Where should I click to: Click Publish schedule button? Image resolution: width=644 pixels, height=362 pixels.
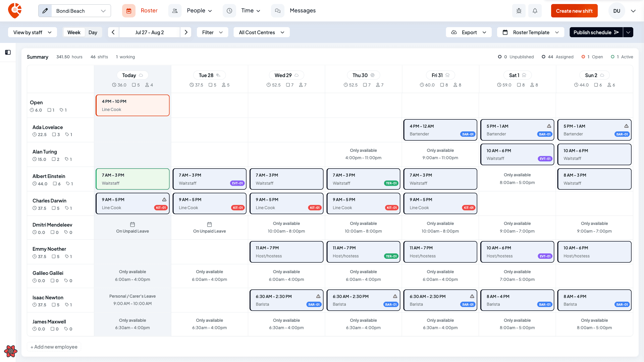click(x=596, y=32)
